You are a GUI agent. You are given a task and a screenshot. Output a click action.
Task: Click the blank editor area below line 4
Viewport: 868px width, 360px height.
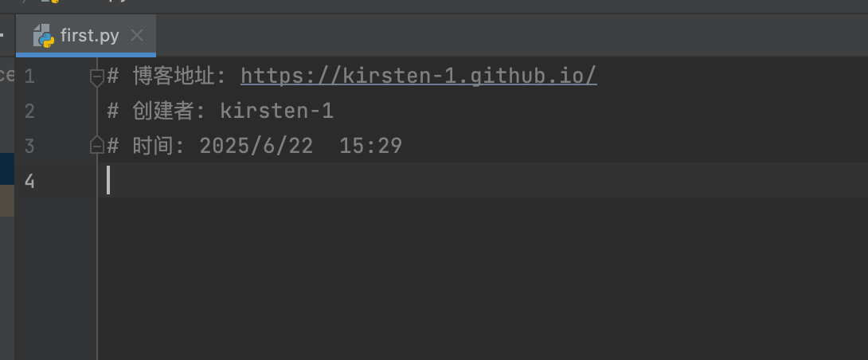(x=483, y=279)
